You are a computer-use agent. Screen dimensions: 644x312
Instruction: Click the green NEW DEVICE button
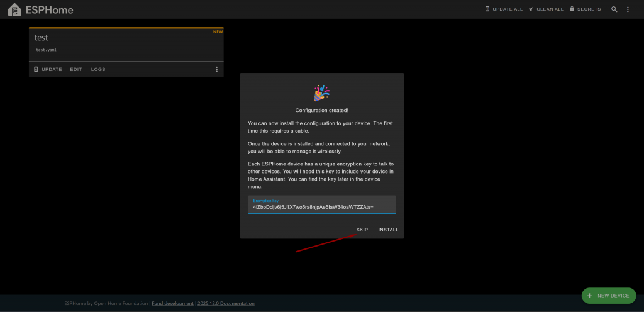[608, 296]
